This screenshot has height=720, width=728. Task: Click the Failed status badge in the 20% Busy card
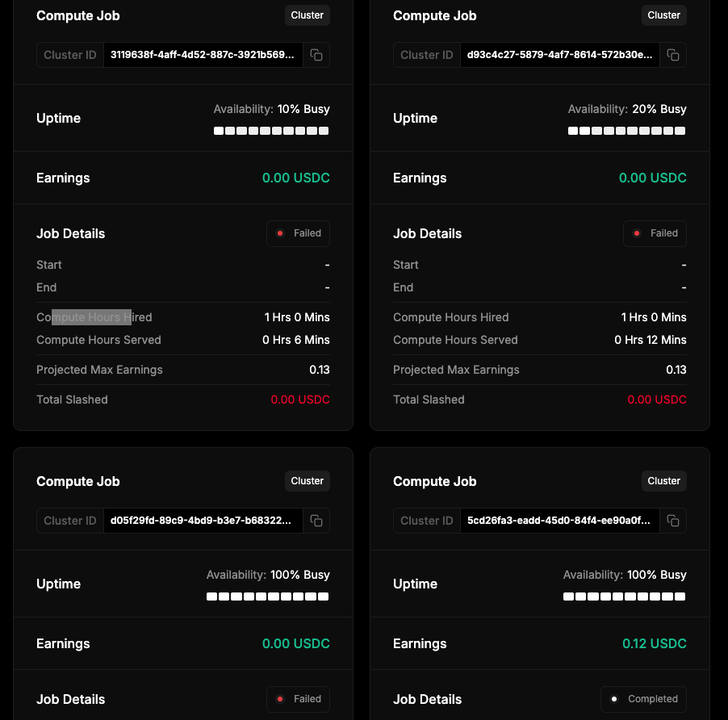(x=655, y=233)
